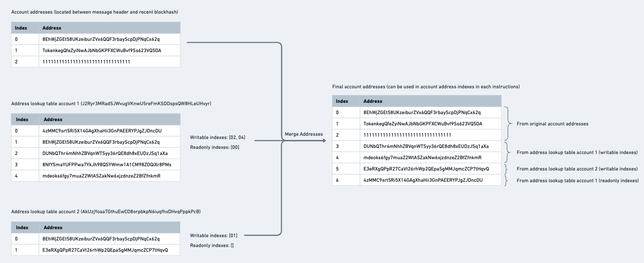This screenshot has height=263, width=644.
Task: Click the "Address lookup table account 1" title
Action: [111, 103]
